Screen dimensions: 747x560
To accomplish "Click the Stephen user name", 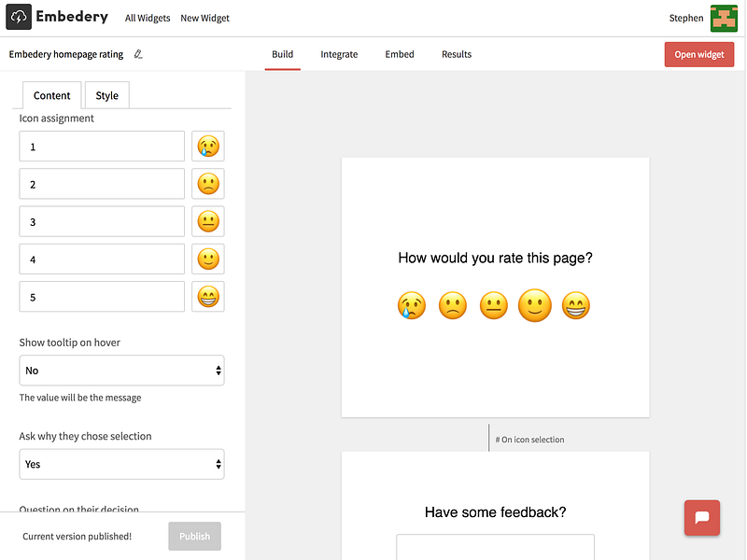I will click(x=686, y=18).
